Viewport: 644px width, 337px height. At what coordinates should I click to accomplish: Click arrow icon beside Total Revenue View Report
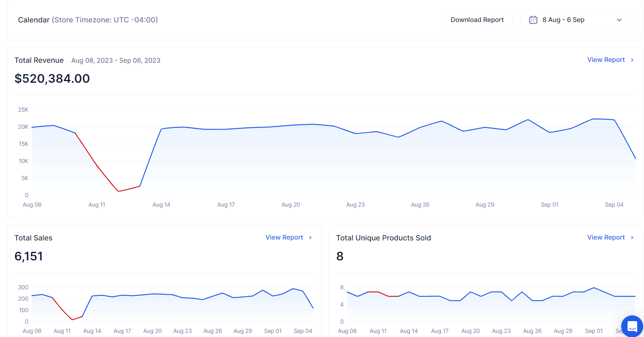pyautogui.click(x=632, y=60)
